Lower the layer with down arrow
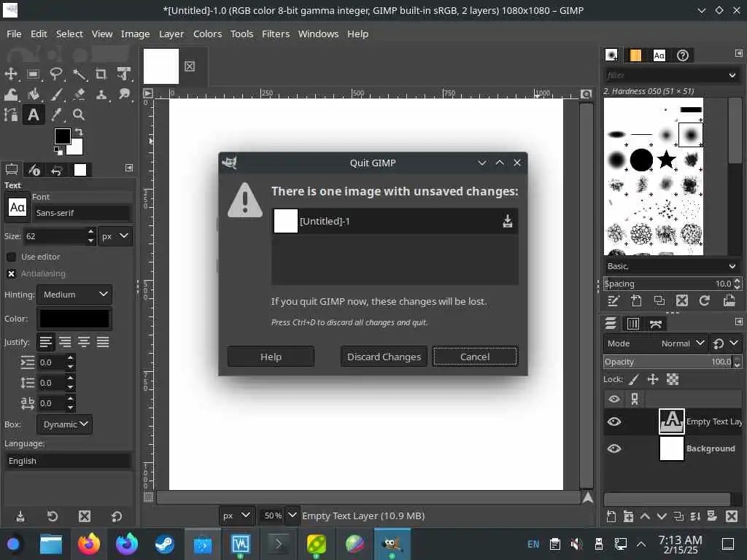This screenshot has height=560, width=747. point(662,516)
